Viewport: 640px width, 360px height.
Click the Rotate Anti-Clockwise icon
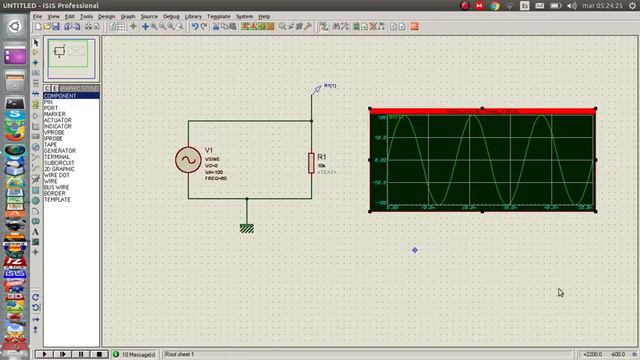36,307
